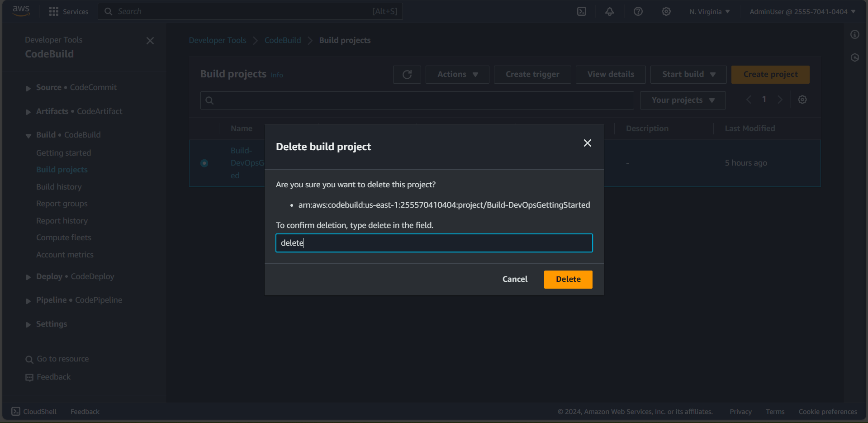
Task: Click the AWS logo home icon
Action: (21, 11)
